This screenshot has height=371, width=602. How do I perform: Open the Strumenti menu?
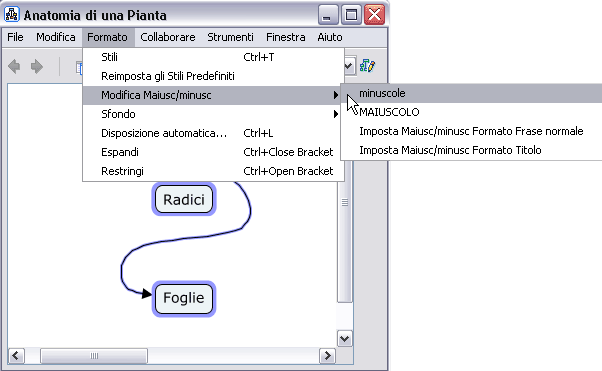(230, 37)
